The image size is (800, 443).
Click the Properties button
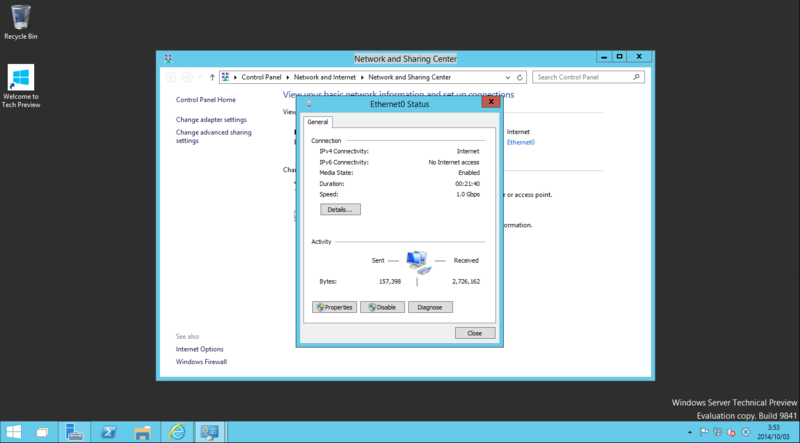tap(334, 307)
